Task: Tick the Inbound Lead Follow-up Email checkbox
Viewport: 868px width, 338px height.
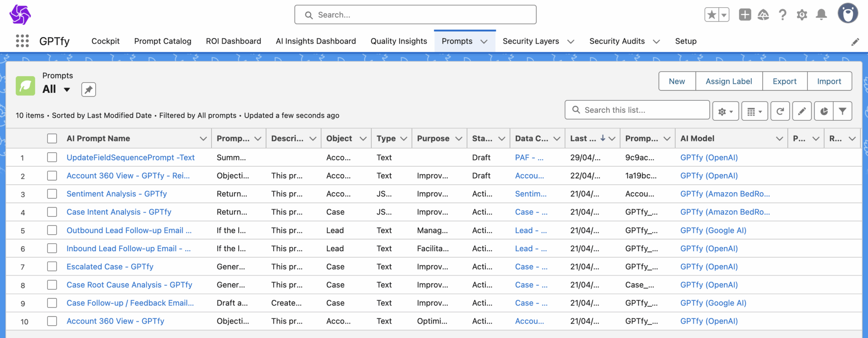Action: 52,248
